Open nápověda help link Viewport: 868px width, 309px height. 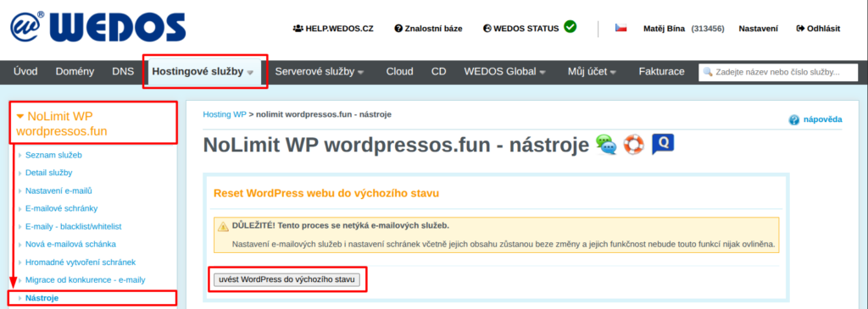click(823, 119)
